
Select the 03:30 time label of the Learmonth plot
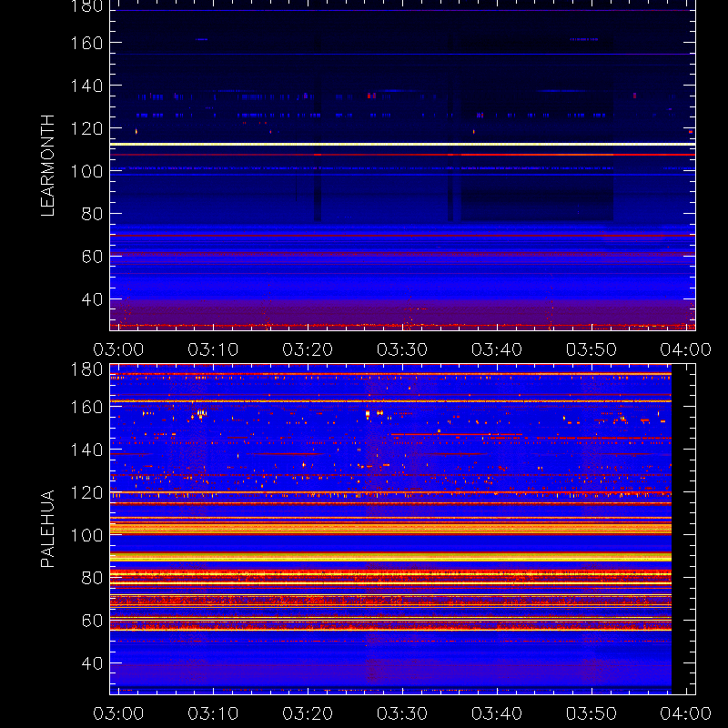(x=402, y=349)
